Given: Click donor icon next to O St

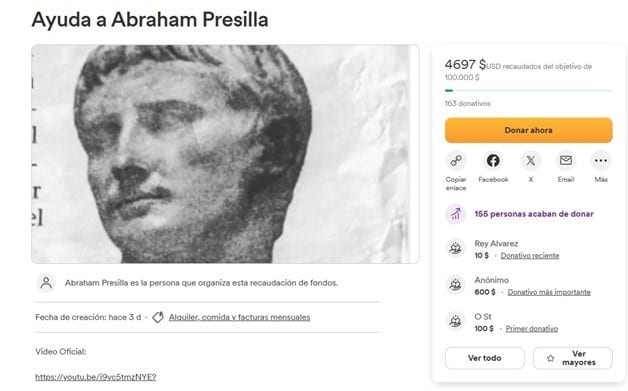Looking at the screenshot, I should click(455, 322).
